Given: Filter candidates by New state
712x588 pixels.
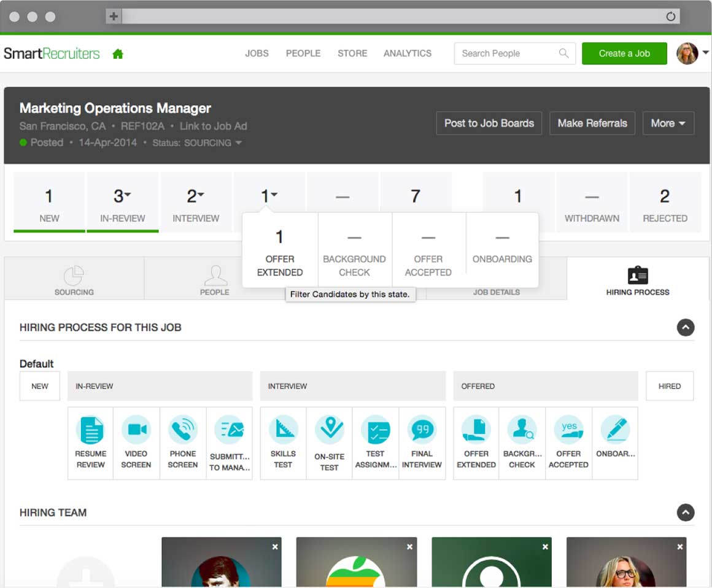Looking at the screenshot, I should point(49,202).
